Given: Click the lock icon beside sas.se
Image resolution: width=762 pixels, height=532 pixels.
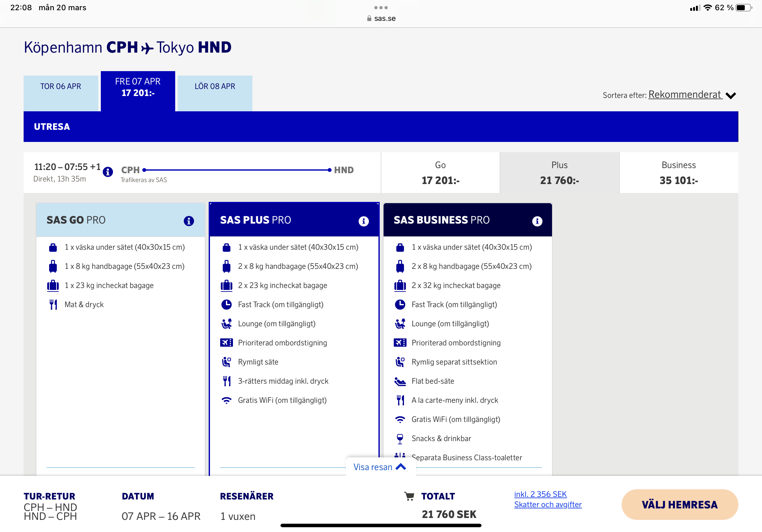Looking at the screenshot, I should 369,18.
